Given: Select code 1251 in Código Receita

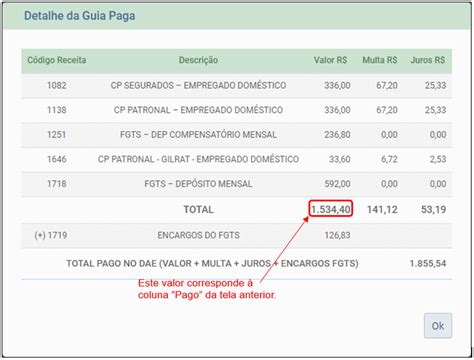Looking at the screenshot, I should click(x=57, y=135).
